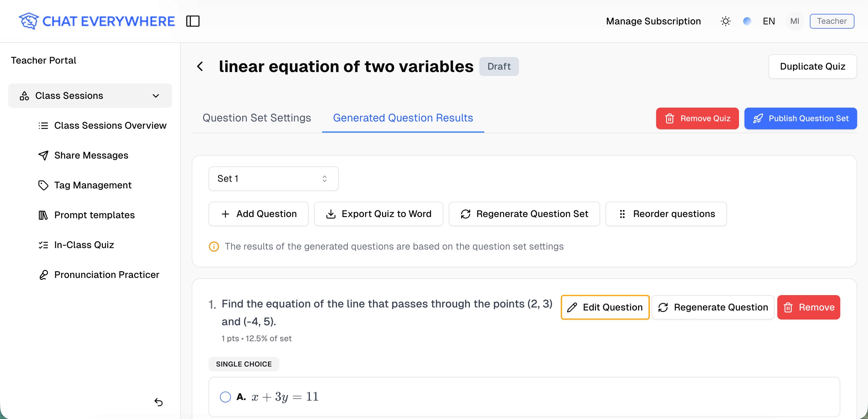Screen dimensions: 868x419
Task: Click the orange info icon
Action: click(x=214, y=247)
